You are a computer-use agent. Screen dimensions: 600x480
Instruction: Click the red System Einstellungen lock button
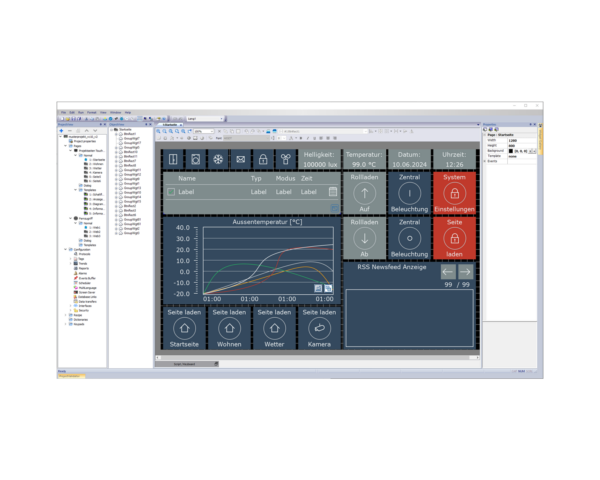455,193
